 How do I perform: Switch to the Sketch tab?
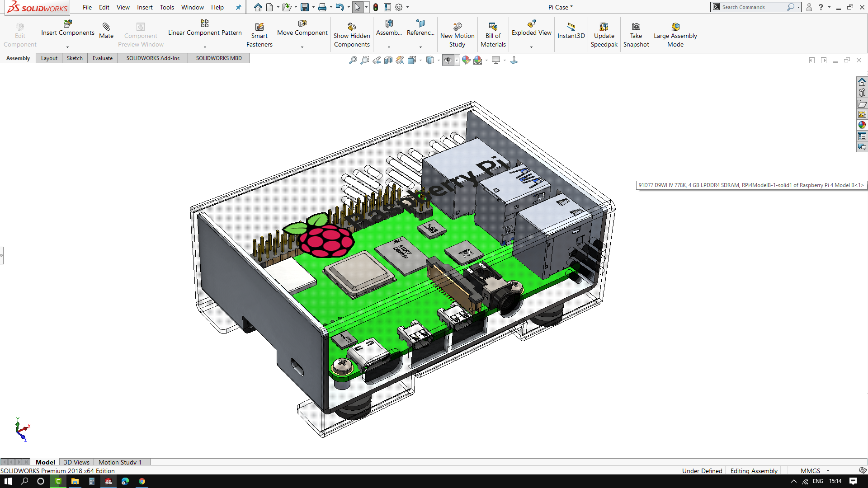pos(75,58)
